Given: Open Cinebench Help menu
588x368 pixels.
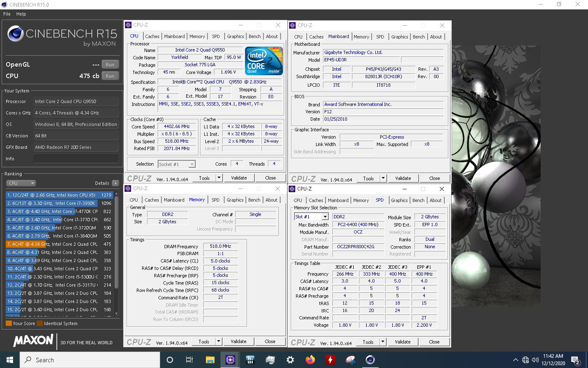Looking at the screenshot, I should (x=21, y=14).
